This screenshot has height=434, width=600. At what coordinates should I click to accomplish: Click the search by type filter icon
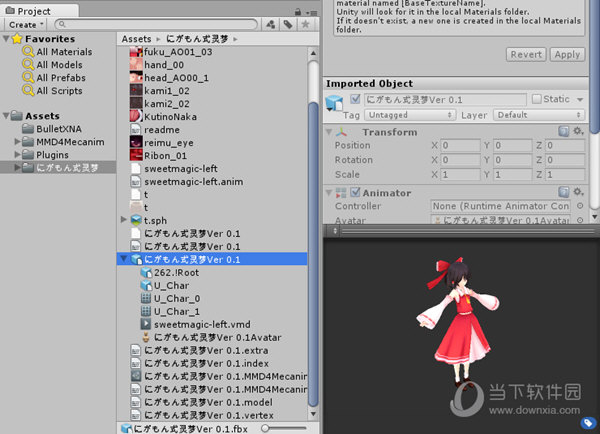[x=271, y=24]
